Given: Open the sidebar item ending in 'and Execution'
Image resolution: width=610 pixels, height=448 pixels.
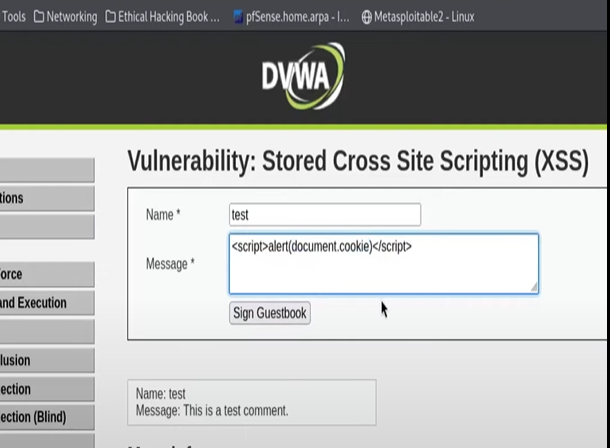Looking at the screenshot, I should pos(47,303).
